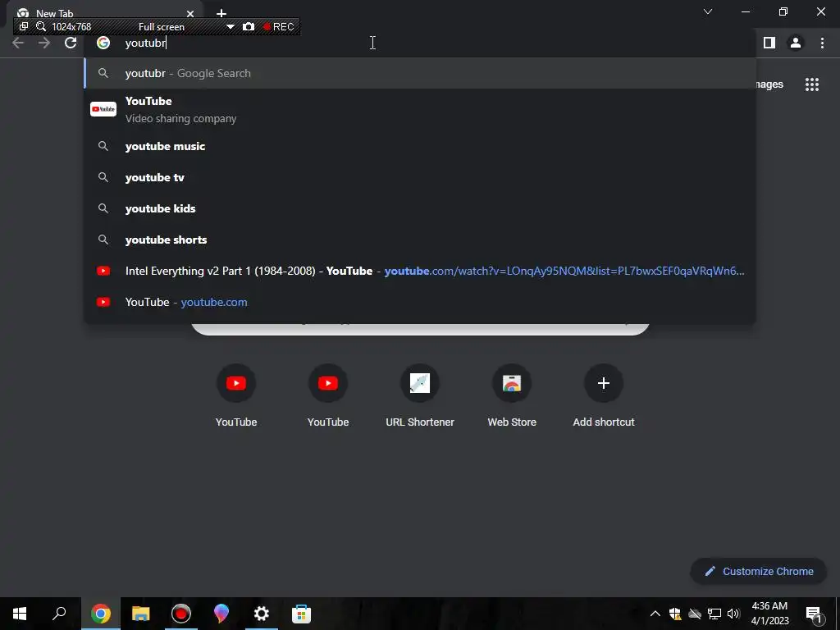Close the New Tab tab
The image size is (840, 630).
click(190, 13)
